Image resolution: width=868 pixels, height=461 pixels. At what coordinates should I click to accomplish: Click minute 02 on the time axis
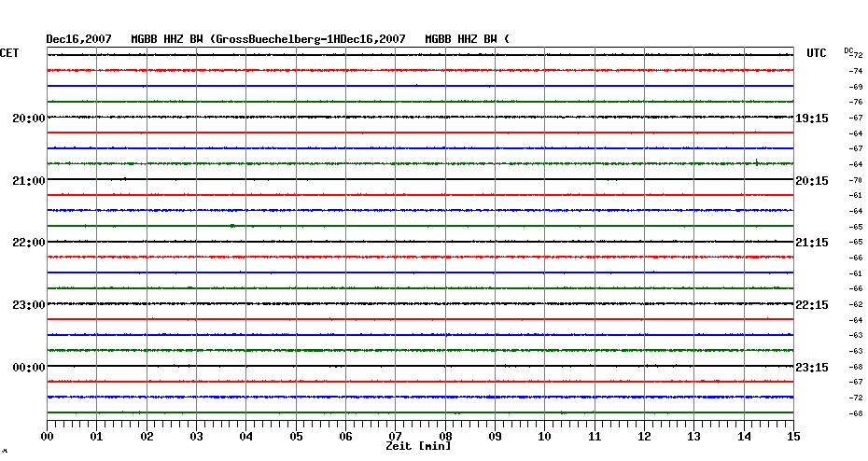(x=147, y=437)
